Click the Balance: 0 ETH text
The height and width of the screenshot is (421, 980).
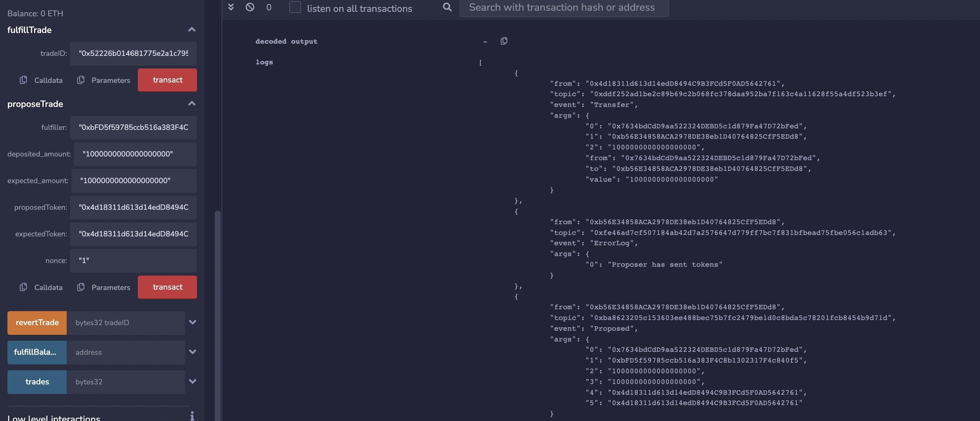[35, 13]
